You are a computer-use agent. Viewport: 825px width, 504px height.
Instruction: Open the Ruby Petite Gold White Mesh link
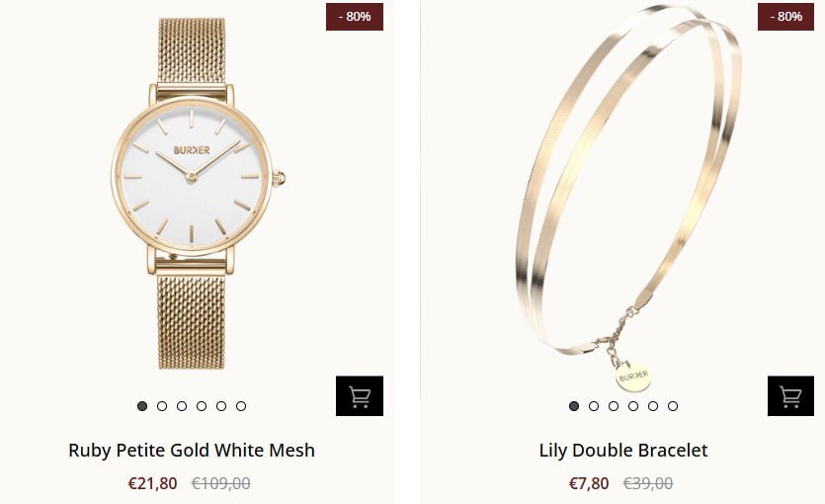coord(192,451)
